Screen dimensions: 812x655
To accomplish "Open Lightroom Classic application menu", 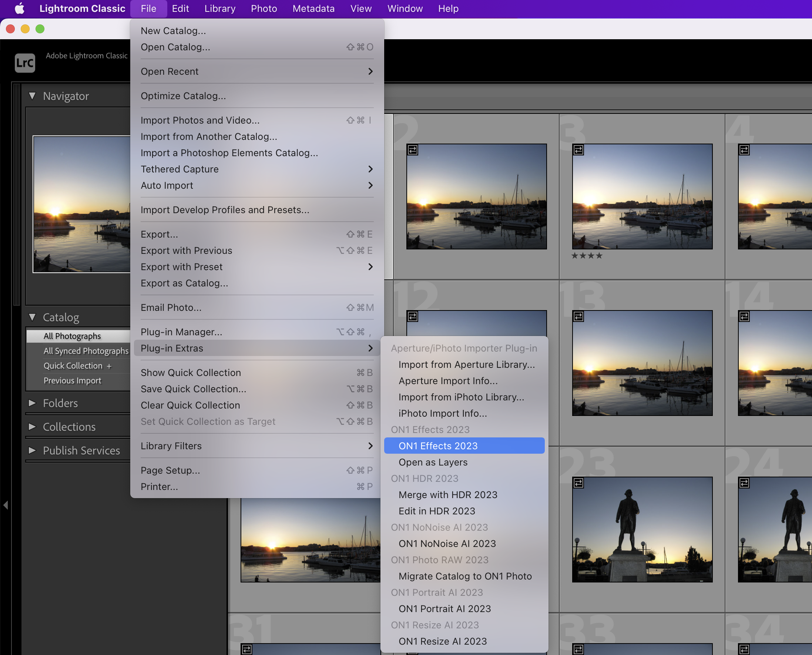I will [82, 9].
